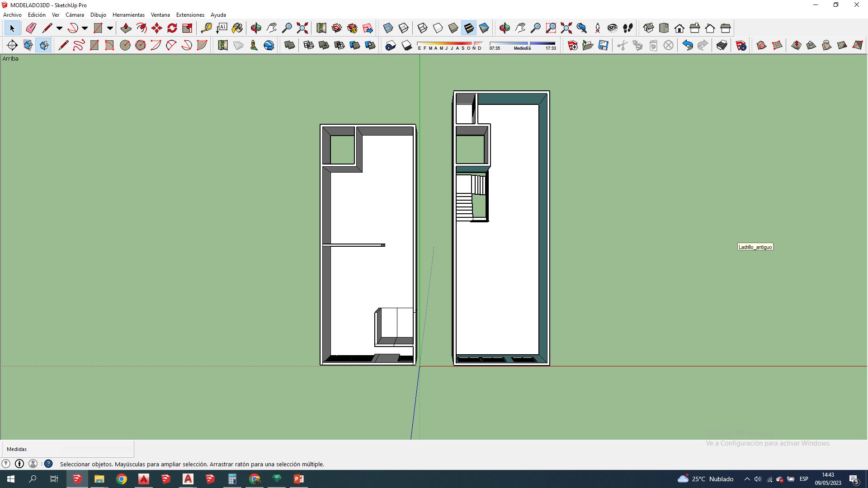Click the Undo arrow icon
Image resolution: width=868 pixels, height=488 pixels.
point(687,45)
